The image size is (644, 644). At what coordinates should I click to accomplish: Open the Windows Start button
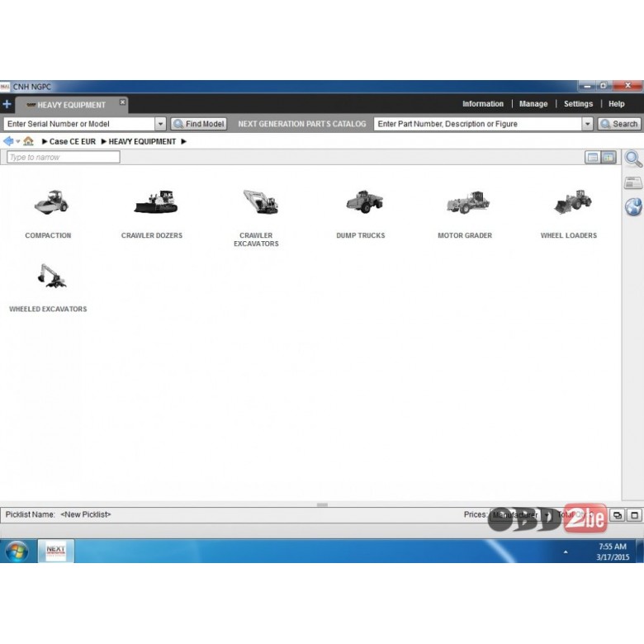click(17, 552)
